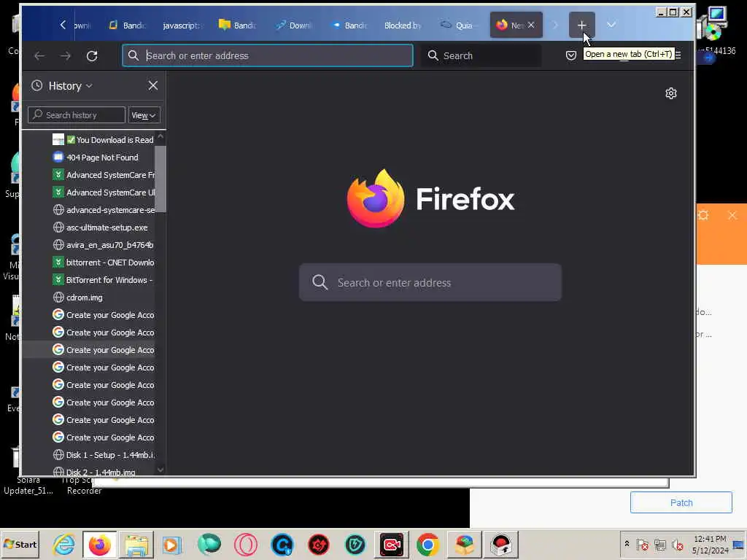Open the blue C-shaped taskbar icon
The height and width of the screenshot is (560, 747).
click(282, 545)
